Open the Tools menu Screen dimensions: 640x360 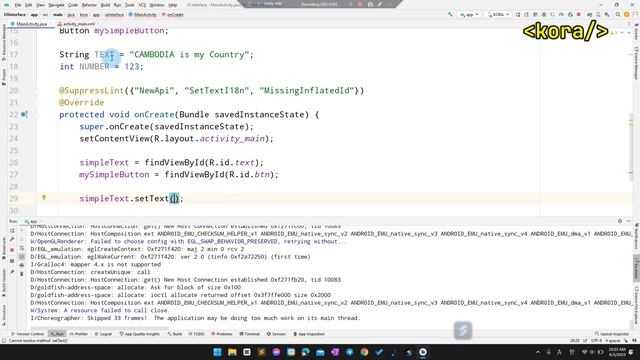click(129, 5)
